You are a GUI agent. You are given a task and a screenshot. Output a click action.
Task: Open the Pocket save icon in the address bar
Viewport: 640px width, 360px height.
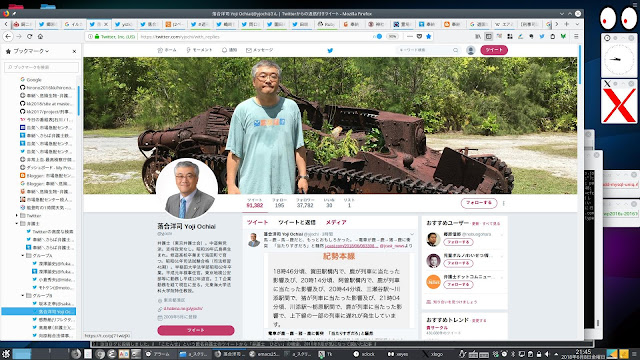[x=419, y=36]
